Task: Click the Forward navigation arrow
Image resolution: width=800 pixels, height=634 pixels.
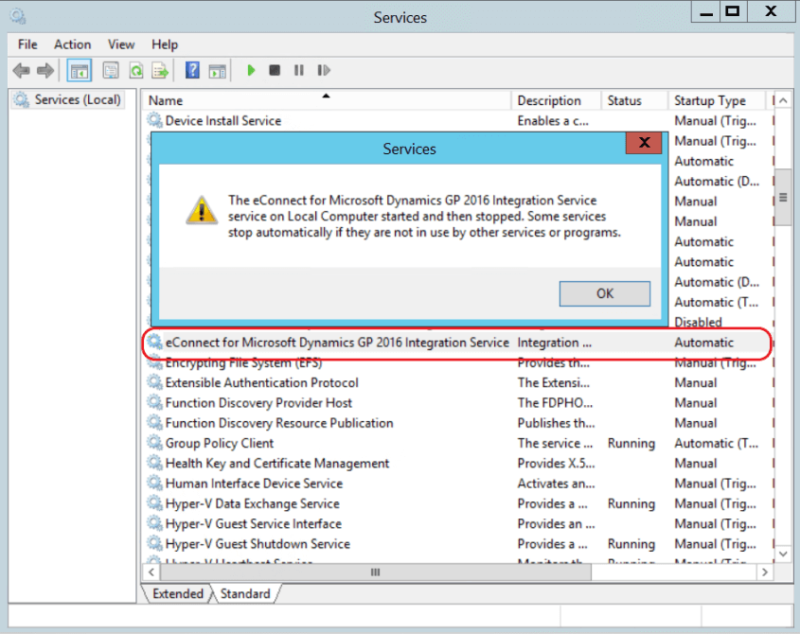Action: (x=43, y=70)
